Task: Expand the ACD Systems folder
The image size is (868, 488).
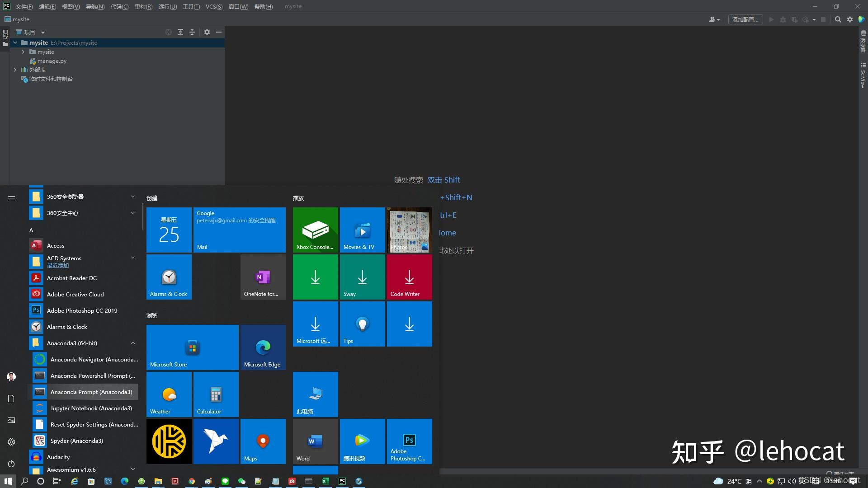Action: coord(133,258)
